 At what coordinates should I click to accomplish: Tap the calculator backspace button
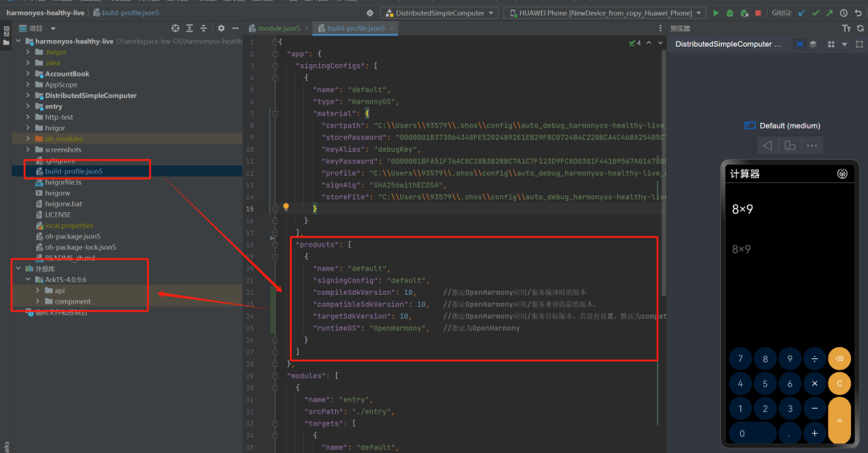coord(839,358)
